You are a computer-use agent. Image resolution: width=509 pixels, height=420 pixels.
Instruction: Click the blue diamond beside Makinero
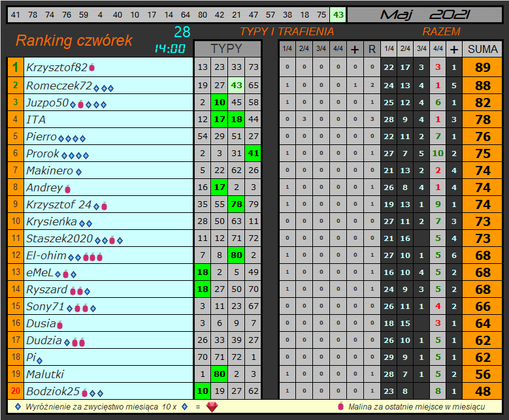point(78,172)
